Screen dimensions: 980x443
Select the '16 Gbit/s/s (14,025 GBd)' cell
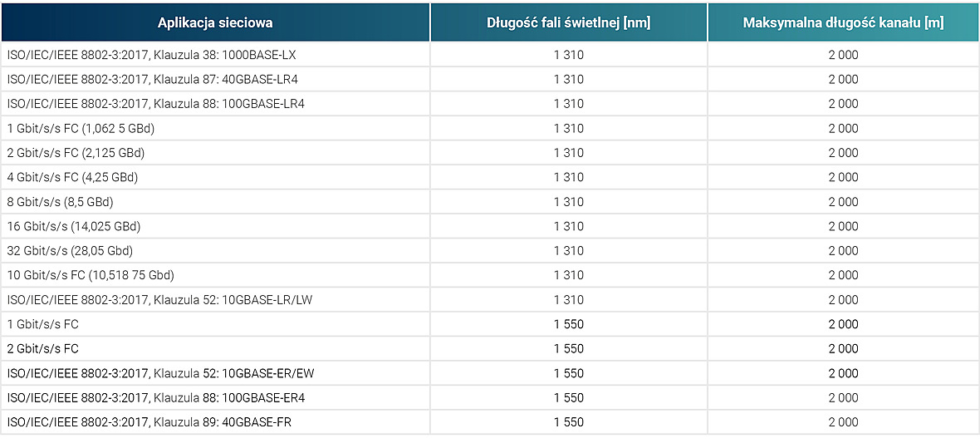[215, 226]
